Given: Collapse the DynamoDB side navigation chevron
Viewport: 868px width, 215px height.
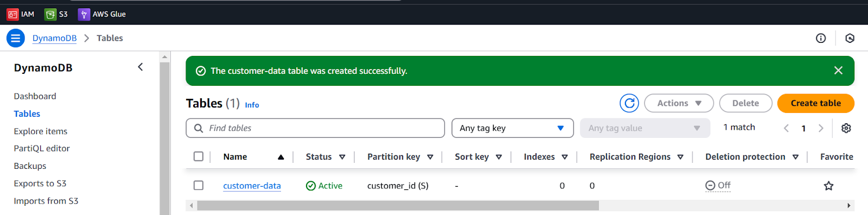Looking at the screenshot, I should (141, 67).
